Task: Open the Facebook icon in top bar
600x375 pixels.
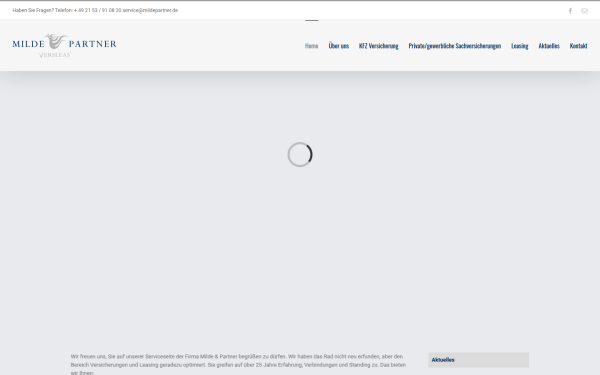Action: click(570, 11)
